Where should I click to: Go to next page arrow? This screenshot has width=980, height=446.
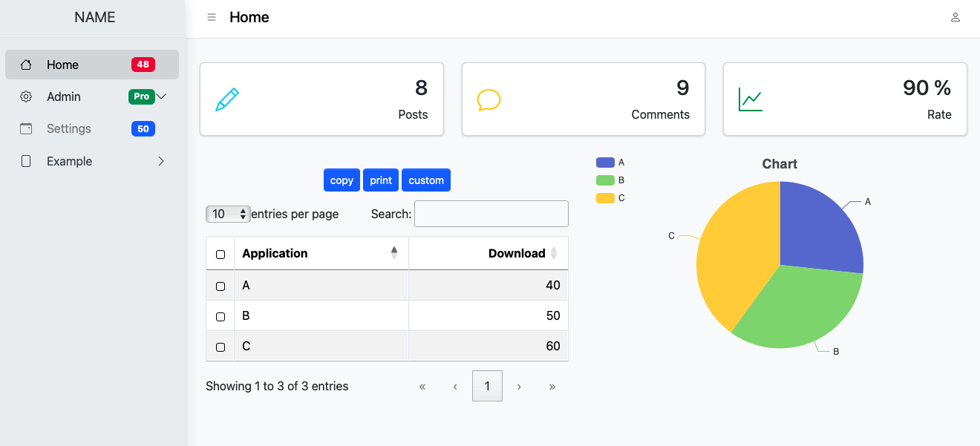pyautogui.click(x=519, y=386)
